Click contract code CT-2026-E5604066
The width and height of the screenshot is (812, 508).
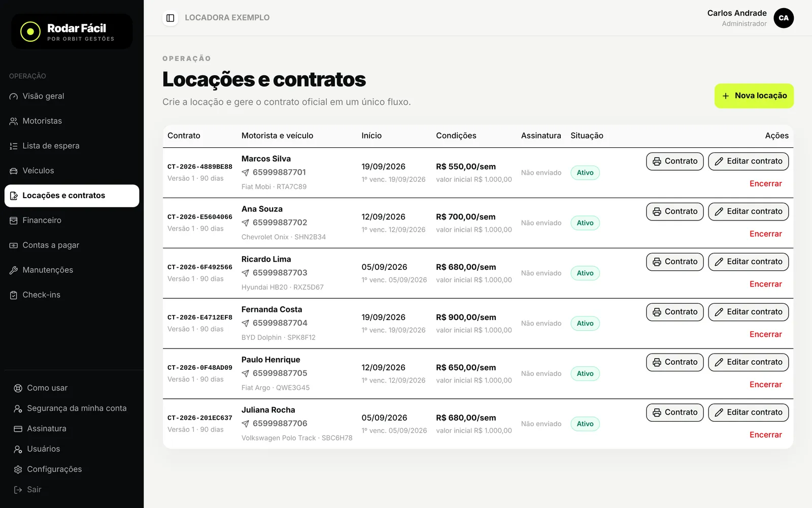coord(200,217)
